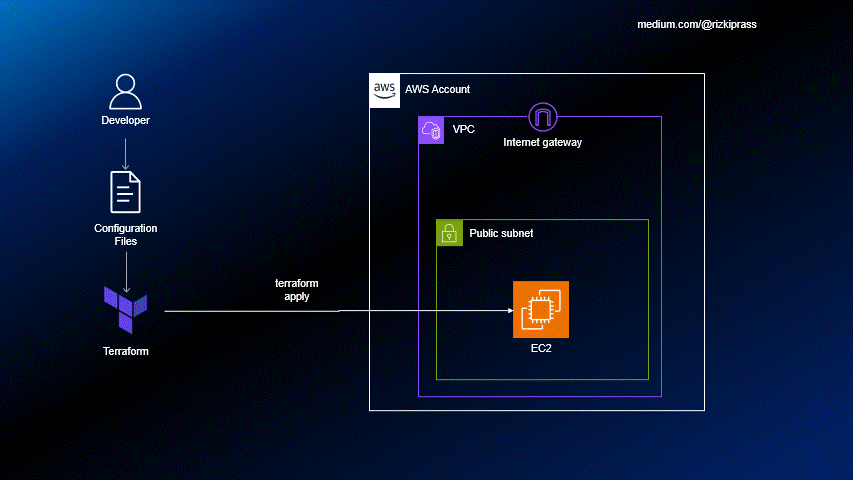The image size is (853, 480).
Task: Select the Configuration Files document icon
Action: pos(126,191)
